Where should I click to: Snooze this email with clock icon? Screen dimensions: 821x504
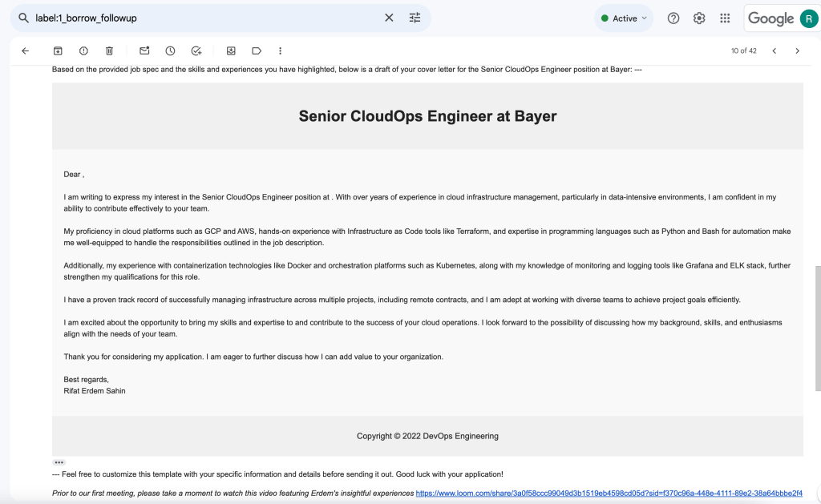tap(170, 50)
